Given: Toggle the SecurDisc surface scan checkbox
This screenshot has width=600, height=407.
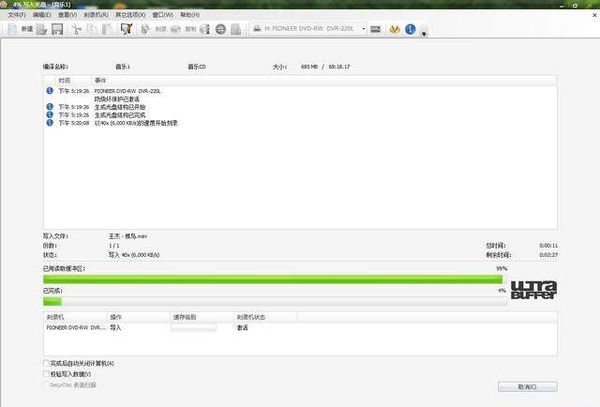Looking at the screenshot, I should tap(47, 384).
